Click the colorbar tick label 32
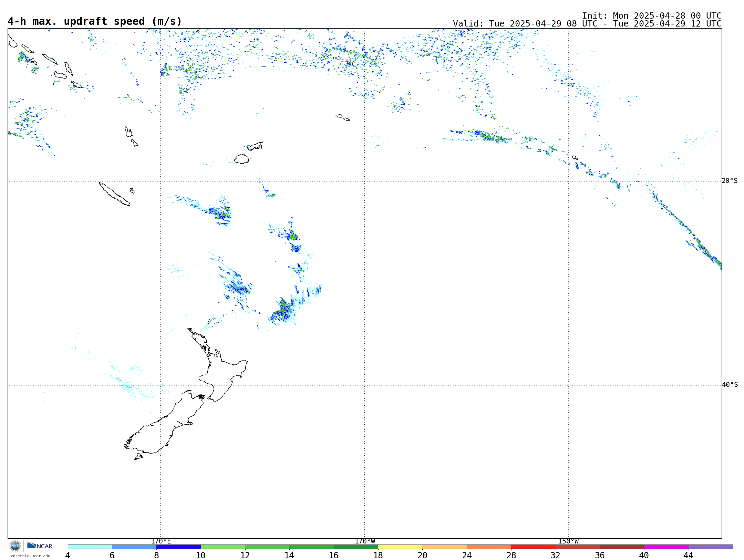 [x=556, y=555]
